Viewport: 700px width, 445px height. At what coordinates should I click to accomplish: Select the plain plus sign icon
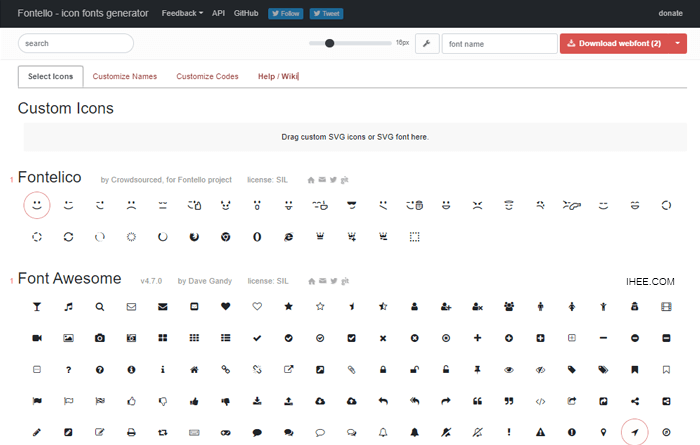[478, 338]
